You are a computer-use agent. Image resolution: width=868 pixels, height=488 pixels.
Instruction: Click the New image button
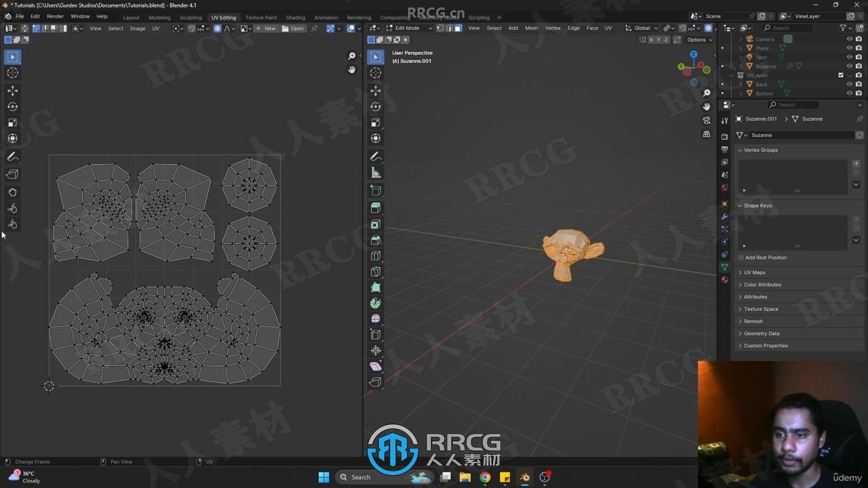(267, 28)
